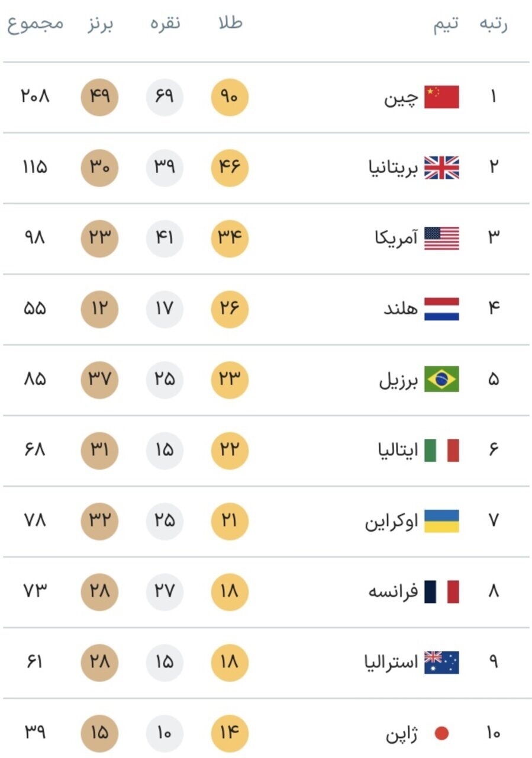Click Japan's silver medal count badge

click(165, 733)
